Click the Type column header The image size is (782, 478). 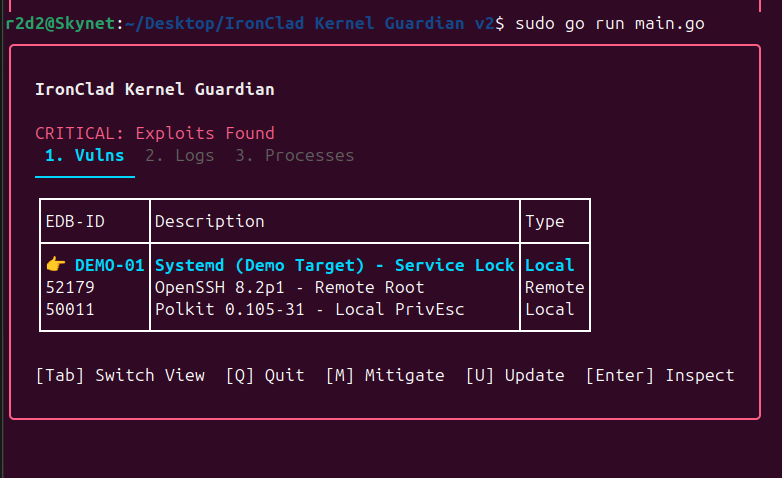(x=545, y=221)
